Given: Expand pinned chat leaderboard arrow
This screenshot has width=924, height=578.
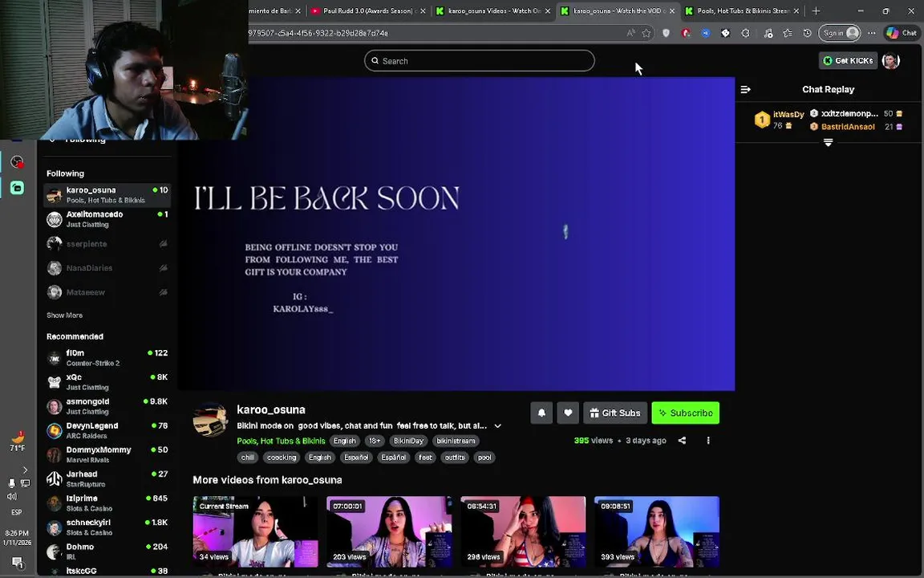Looking at the screenshot, I should (x=828, y=143).
